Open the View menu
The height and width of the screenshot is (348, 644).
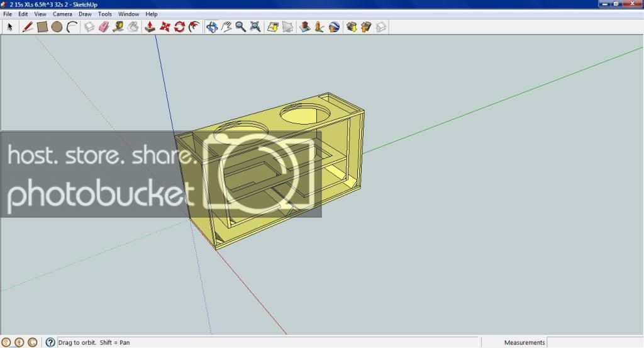40,14
